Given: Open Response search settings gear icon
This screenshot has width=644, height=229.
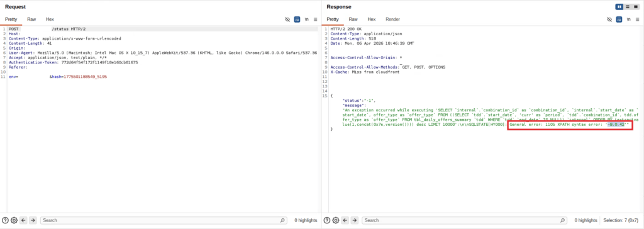Looking at the screenshot, I should [336, 220].
